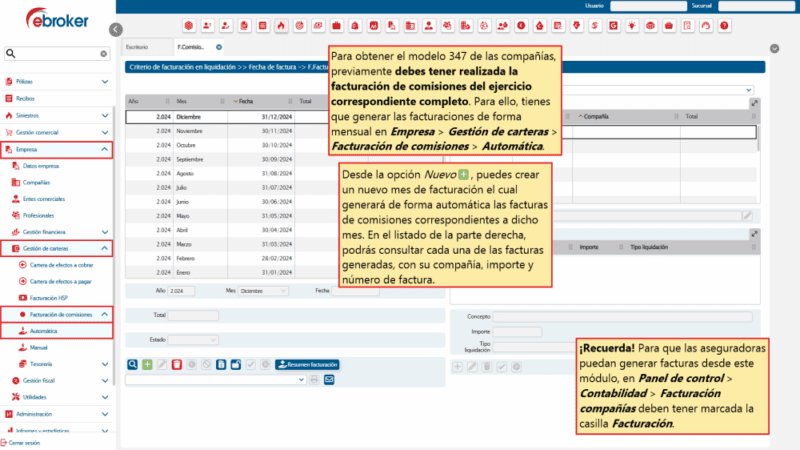
Task: Click the blue document icon in bottom toolbar
Action: coord(221,365)
